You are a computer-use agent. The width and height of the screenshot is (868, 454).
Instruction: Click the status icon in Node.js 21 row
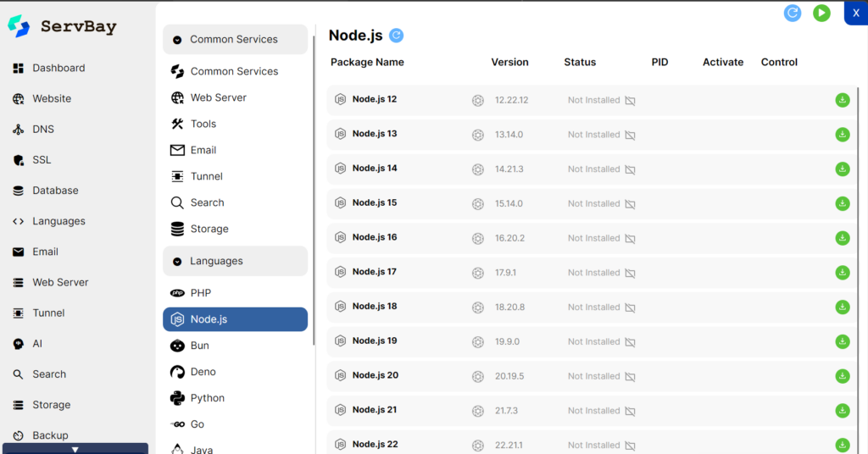(630, 411)
